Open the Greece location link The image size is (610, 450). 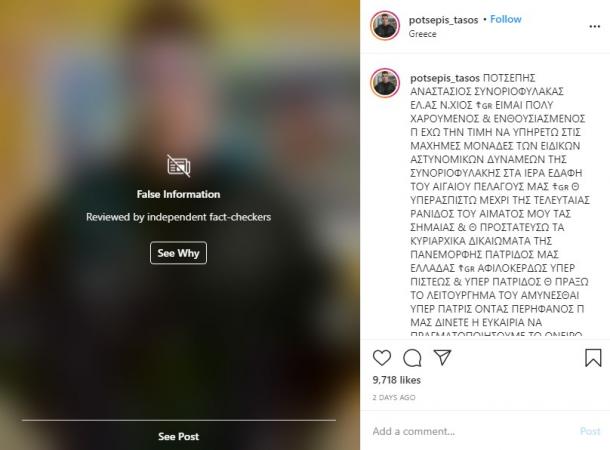click(x=422, y=34)
